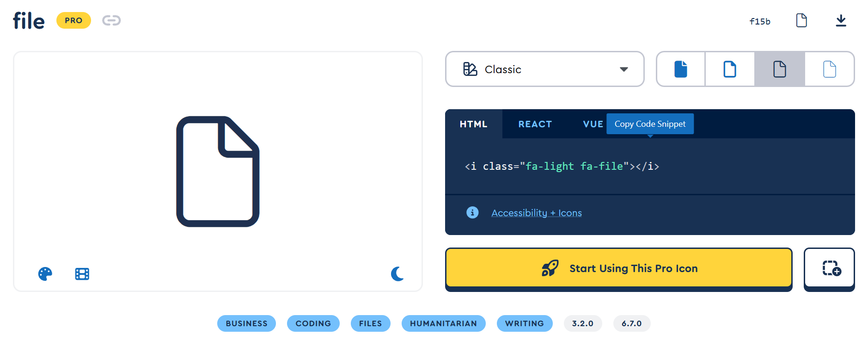Select the thin file style
This screenshot has width=868, height=341.
(x=829, y=69)
